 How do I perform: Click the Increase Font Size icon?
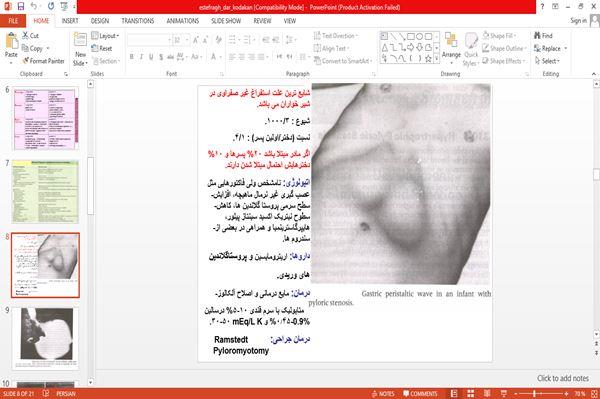(x=196, y=40)
